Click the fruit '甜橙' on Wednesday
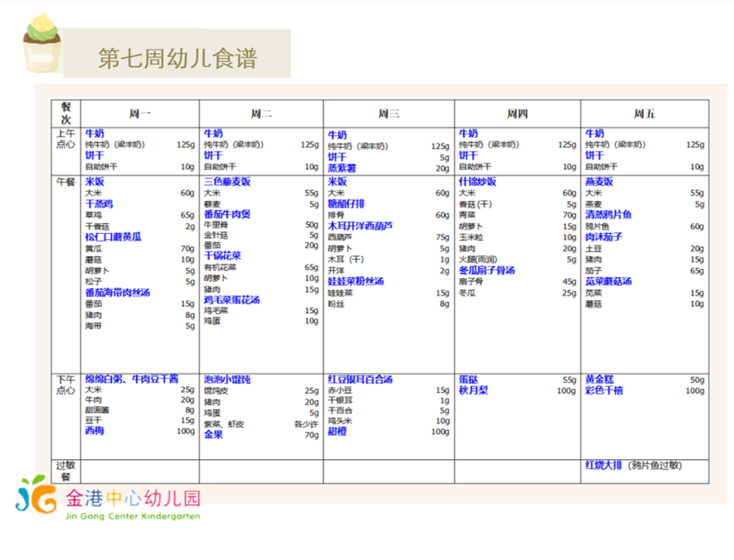The width and height of the screenshot is (734, 560). pyautogui.click(x=337, y=432)
